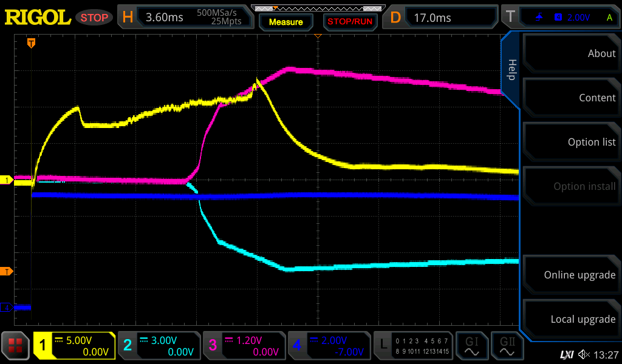
Task: Toggle channel 1 yellow 5.00V label
Action: click(74, 346)
